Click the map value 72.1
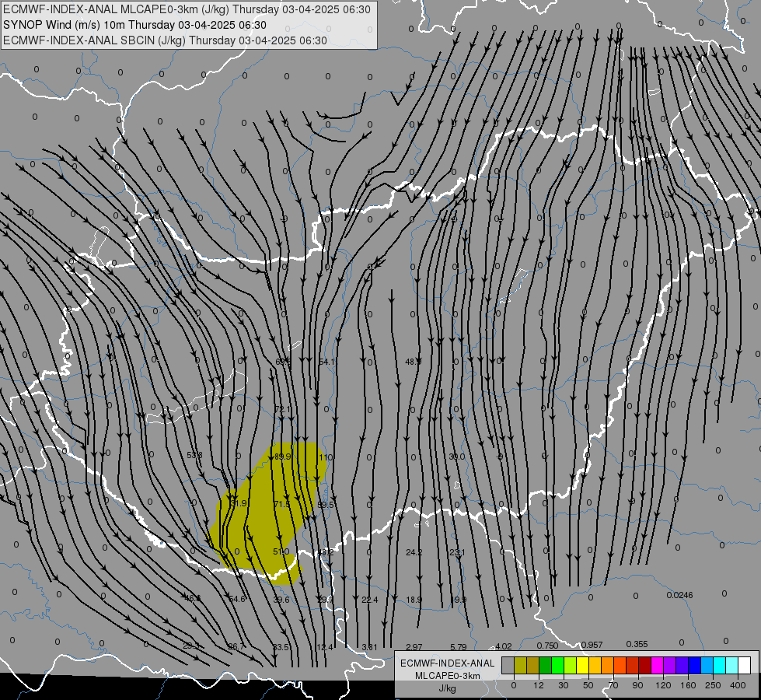Screen dimensions: 761x700 coord(282,410)
